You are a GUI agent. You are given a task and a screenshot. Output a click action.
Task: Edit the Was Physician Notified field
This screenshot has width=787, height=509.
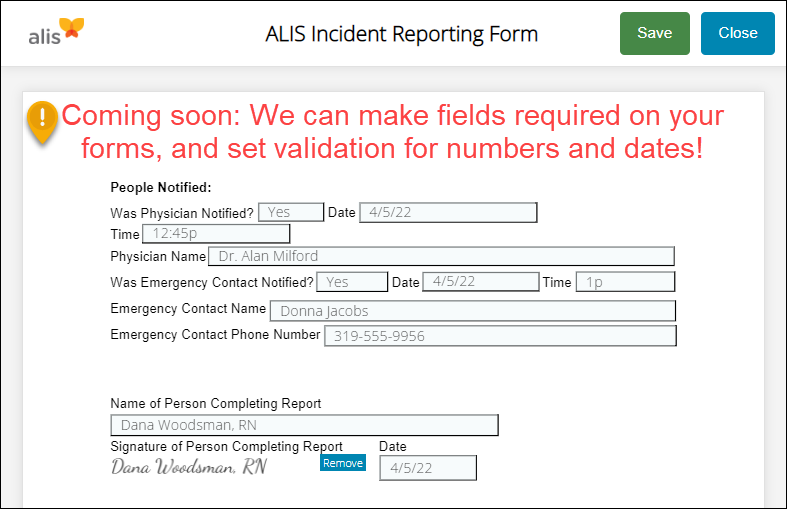pyautogui.click(x=291, y=212)
